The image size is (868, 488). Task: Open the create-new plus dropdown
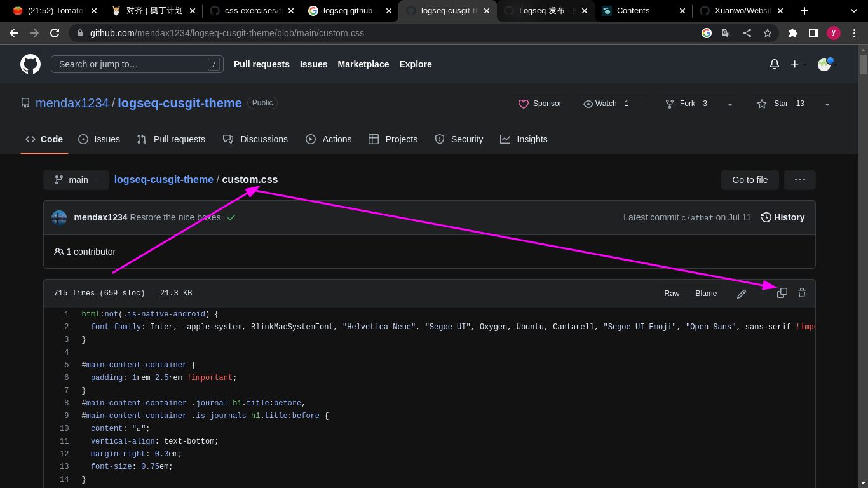click(799, 64)
